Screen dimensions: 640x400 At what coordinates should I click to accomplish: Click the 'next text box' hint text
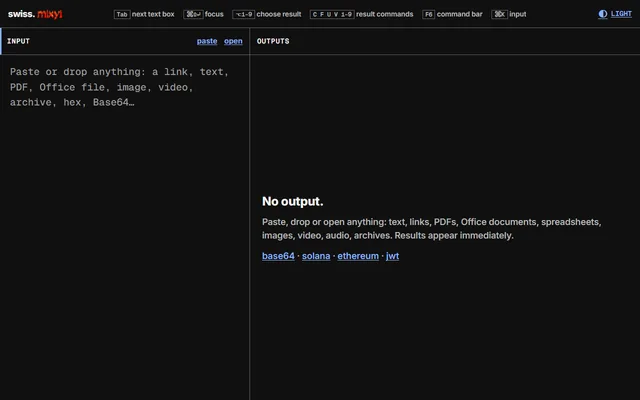(x=153, y=14)
